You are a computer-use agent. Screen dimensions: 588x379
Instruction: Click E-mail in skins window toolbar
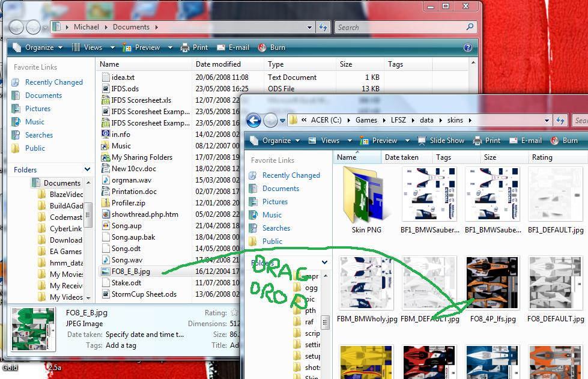pos(526,141)
